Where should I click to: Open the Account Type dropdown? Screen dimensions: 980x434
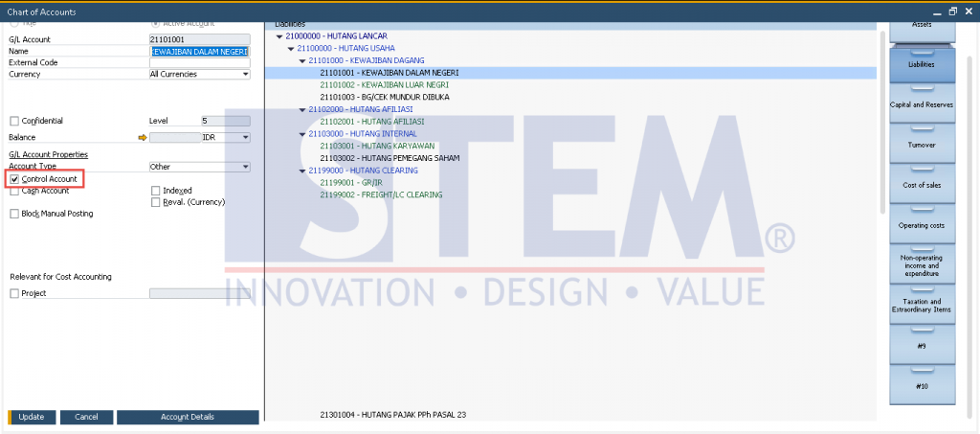245,166
